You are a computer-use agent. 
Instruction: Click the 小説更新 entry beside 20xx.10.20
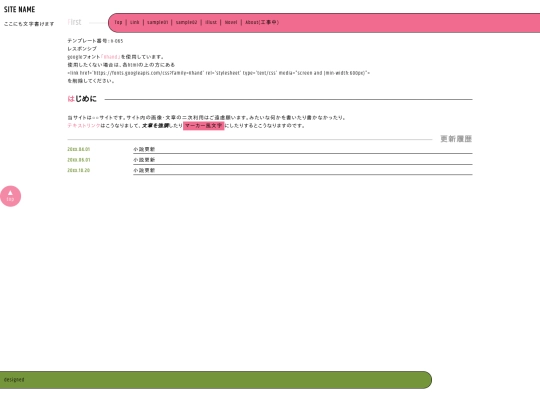[x=144, y=170]
